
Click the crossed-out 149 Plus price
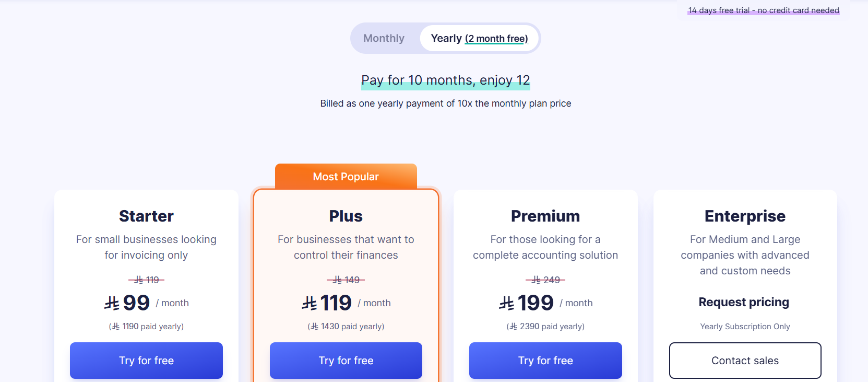(x=346, y=280)
